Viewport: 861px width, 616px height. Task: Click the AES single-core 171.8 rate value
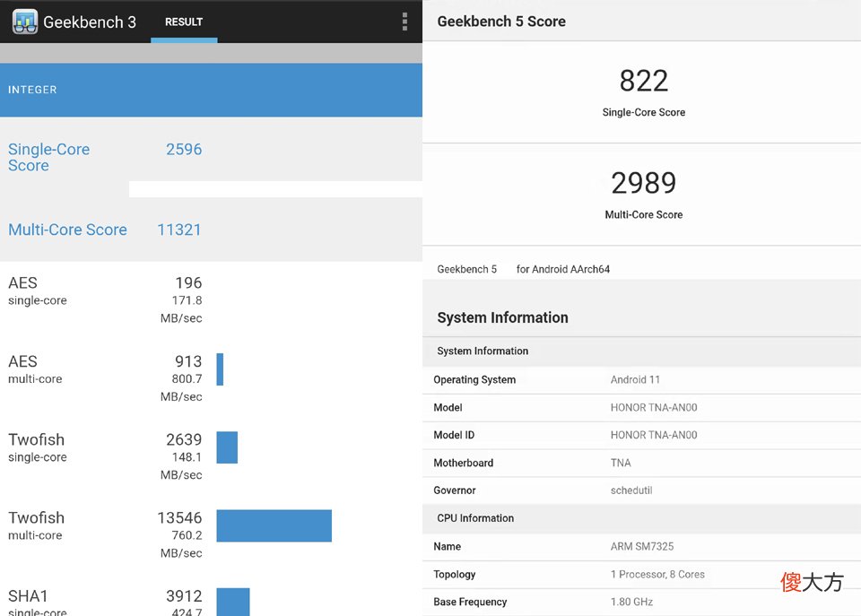(187, 300)
